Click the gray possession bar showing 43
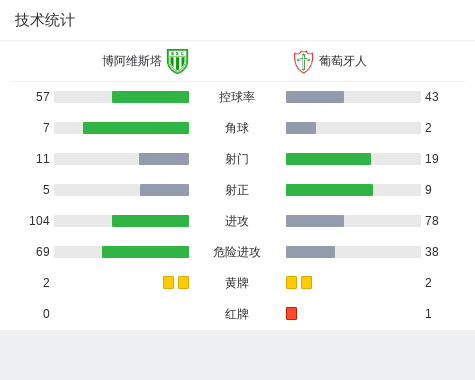475x380 pixels. pyautogui.click(x=315, y=97)
